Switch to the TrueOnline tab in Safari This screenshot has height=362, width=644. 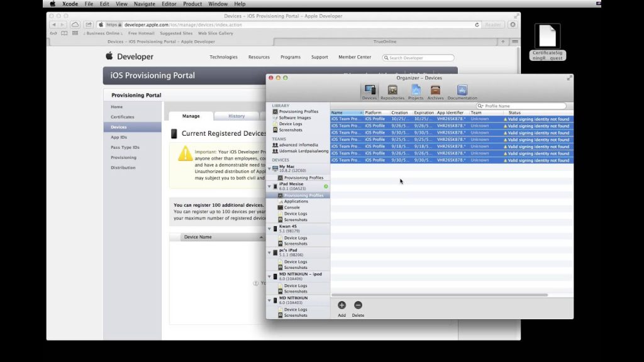point(384,41)
